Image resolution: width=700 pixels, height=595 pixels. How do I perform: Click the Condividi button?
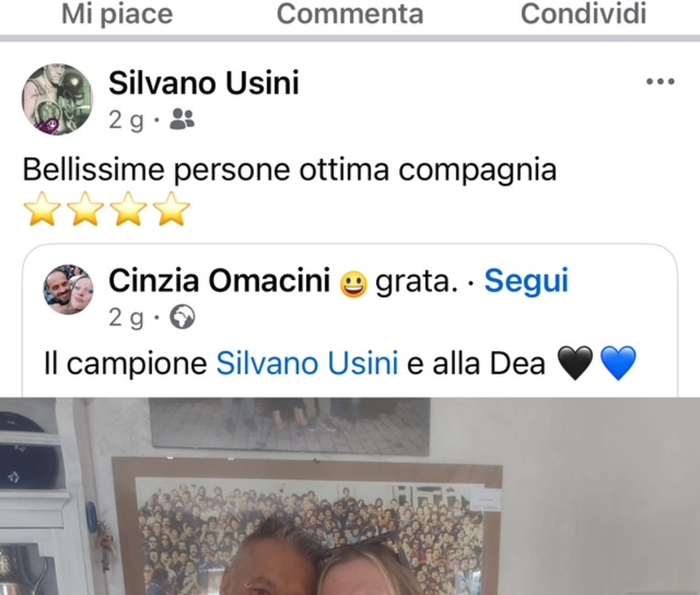pos(583,13)
